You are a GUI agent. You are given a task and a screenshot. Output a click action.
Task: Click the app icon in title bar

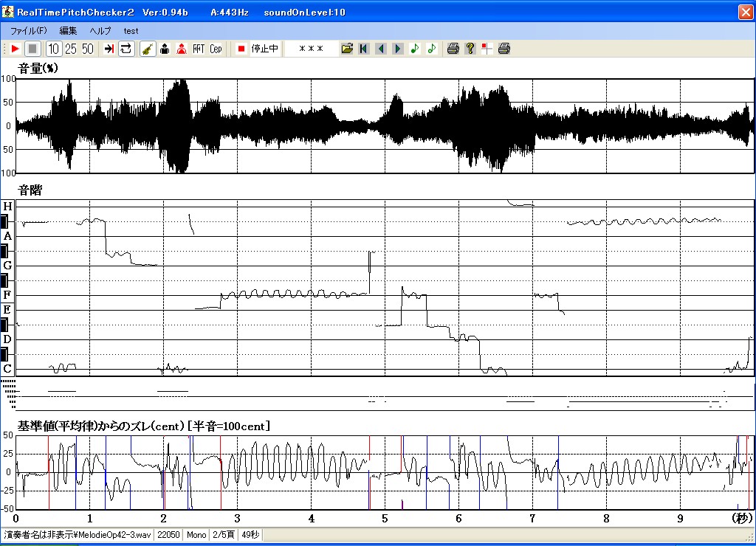pos(7,12)
